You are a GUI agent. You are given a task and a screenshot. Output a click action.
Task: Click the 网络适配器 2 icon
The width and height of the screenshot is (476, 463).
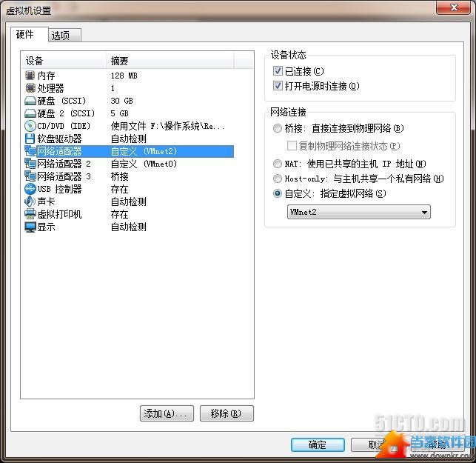tap(30, 164)
